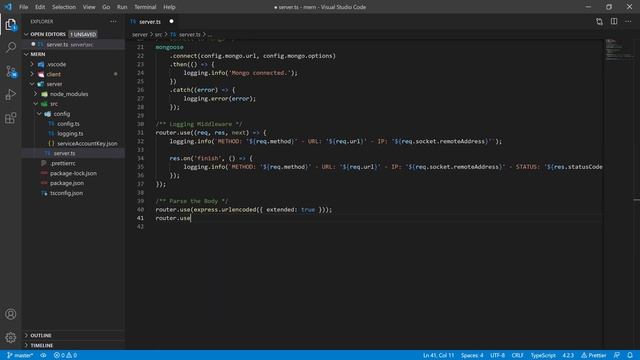Open the Accounts menu icon
Viewport: 640px width, 360px height.
(x=11, y=314)
